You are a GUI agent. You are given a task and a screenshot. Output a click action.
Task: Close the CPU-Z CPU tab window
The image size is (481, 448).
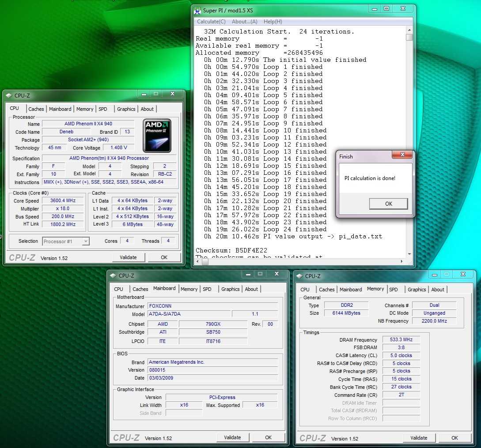pos(172,94)
